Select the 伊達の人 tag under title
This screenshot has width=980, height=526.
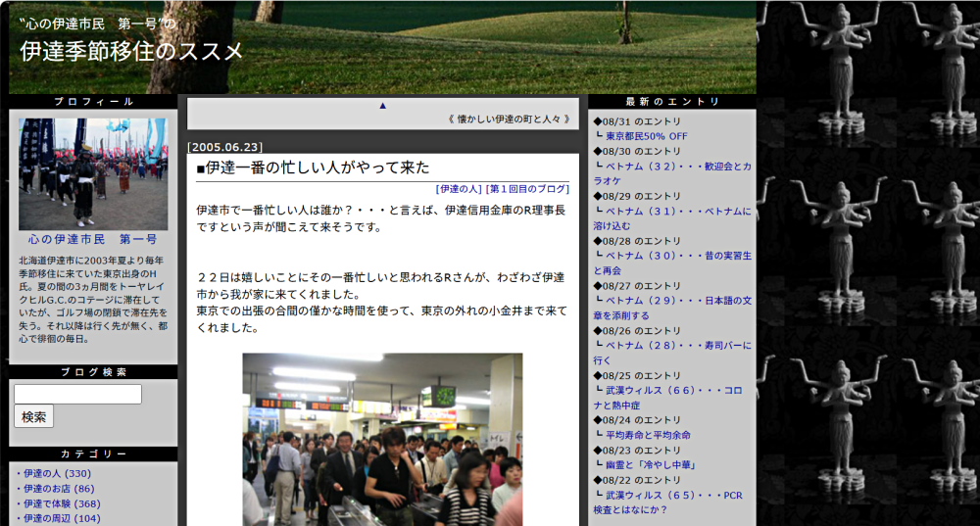click(459, 189)
